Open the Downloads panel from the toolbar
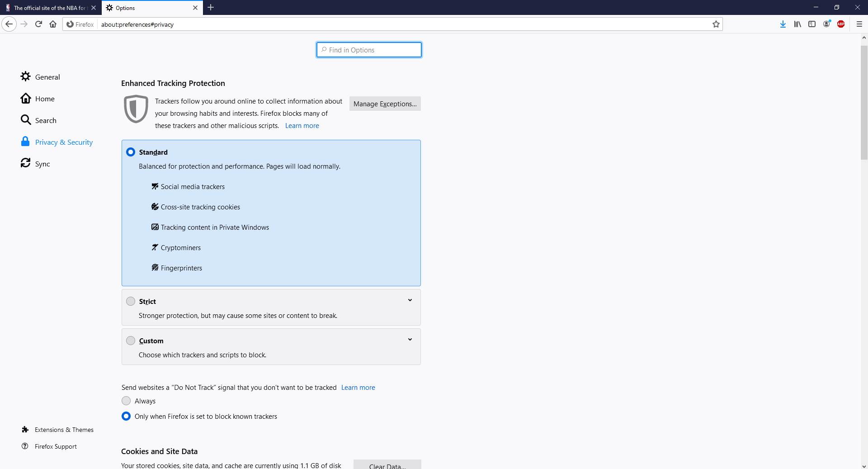The image size is (868, 469). (x=783, y=24)
